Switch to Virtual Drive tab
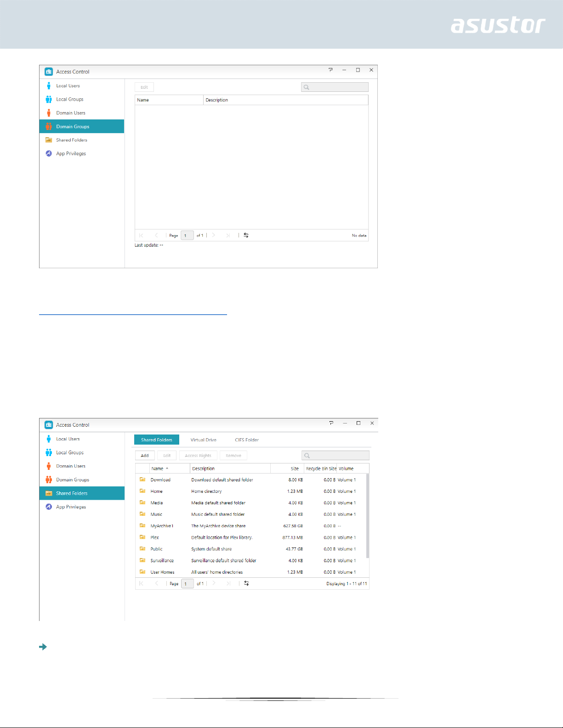 click(x=204, y=440)
